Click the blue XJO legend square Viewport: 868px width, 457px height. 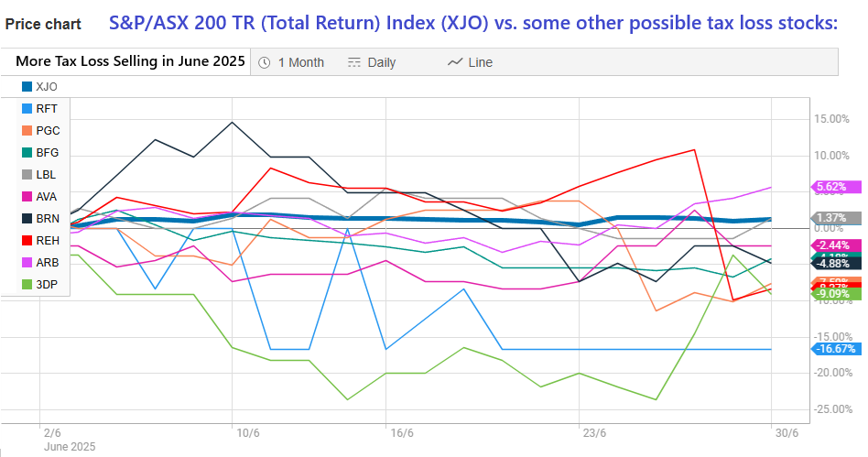click(27, 86)
